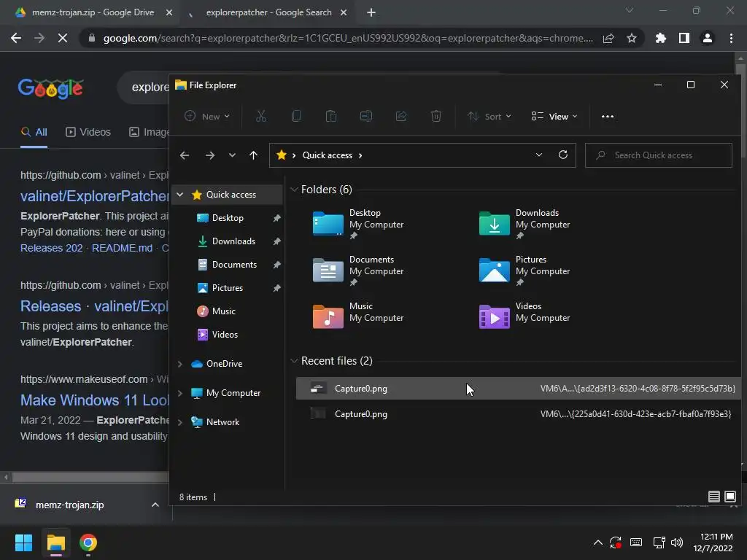The height and width of the screenshot is (560, 747).
Task: Open a new Chrome tab
Action: [371, 12]
